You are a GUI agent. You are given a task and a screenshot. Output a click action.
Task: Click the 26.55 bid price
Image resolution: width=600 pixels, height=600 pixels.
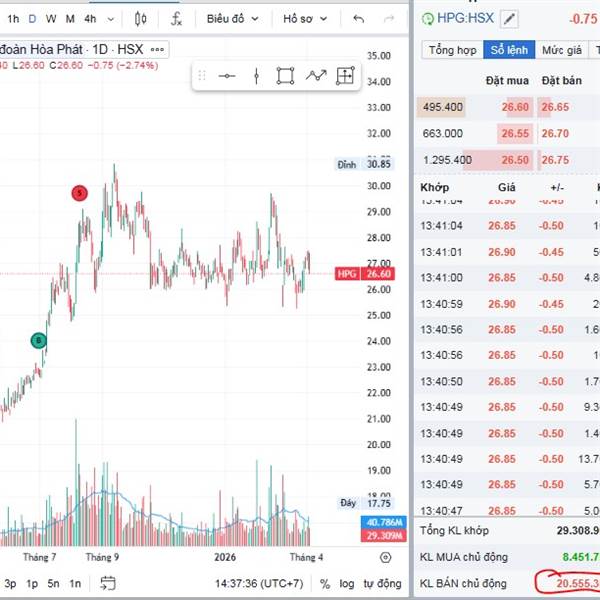pos(515,134)
